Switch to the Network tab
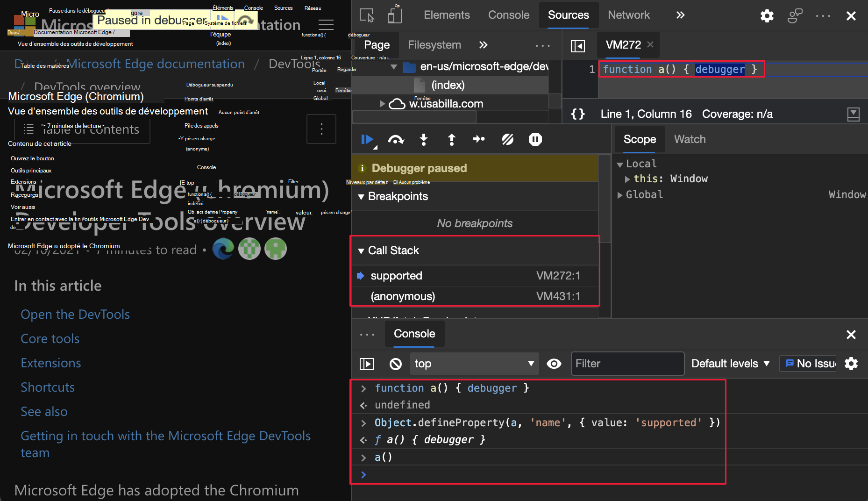Image resolution: width=868 pixels, height=501 pixels. 628,15
